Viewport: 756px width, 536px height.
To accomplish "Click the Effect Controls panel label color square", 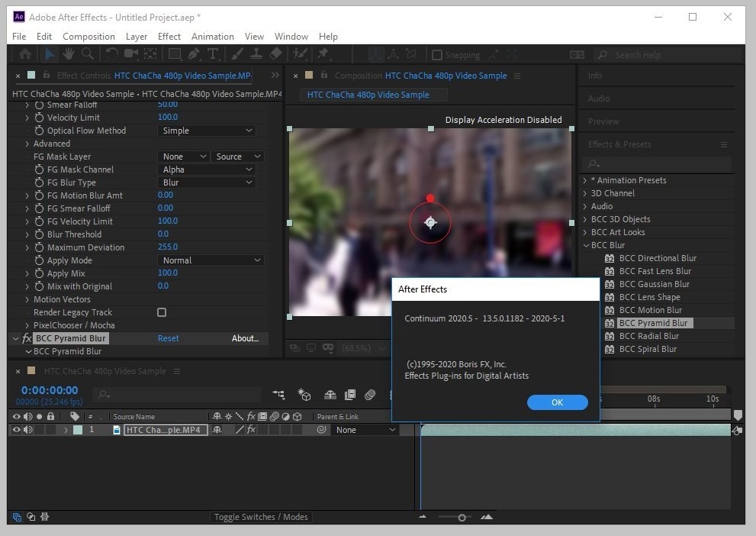I will 31,75.
